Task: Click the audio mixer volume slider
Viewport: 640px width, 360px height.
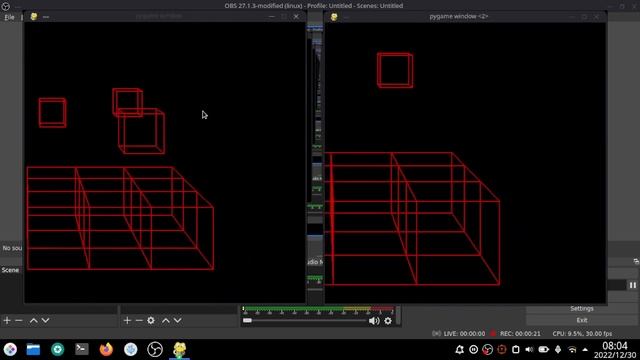Action: click(304, 320)
